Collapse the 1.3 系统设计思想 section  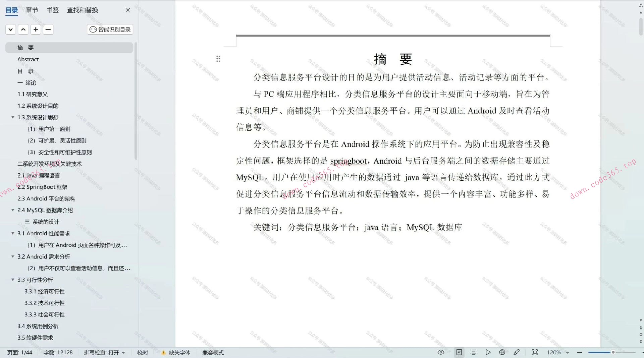[x=12, y=117]
